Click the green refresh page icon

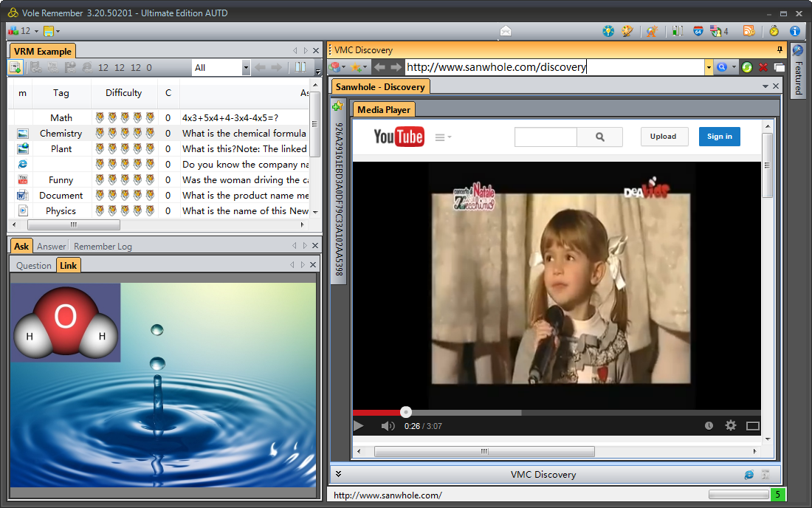pyautogui.click(x=747, y=67)
